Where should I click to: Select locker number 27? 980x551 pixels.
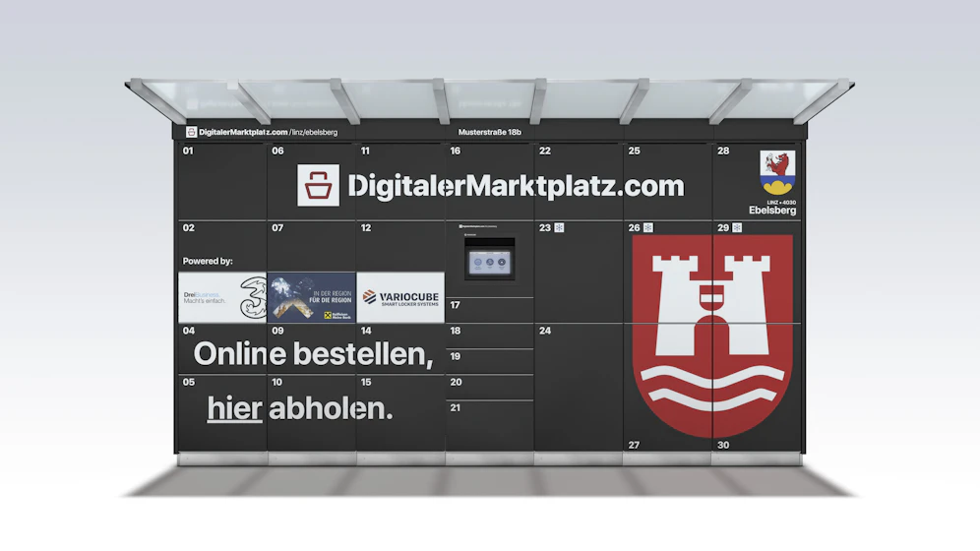(634, 445)
